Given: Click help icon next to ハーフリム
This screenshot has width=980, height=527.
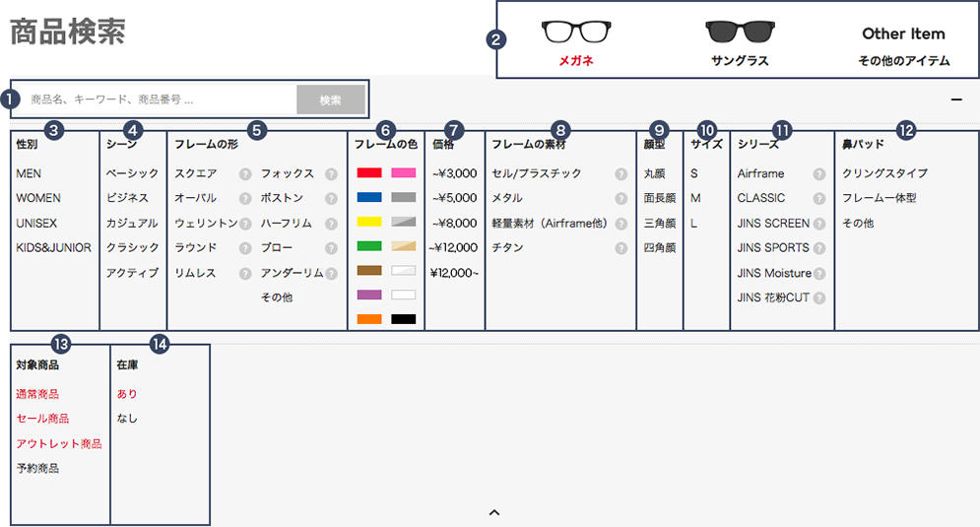Looking at the screenshot, I should click(x=331, y=224).
